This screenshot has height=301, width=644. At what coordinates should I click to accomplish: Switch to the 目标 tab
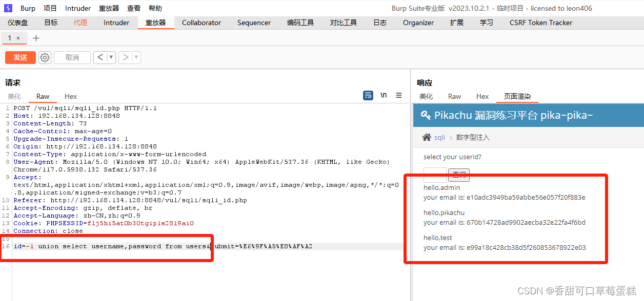[51, 23]
